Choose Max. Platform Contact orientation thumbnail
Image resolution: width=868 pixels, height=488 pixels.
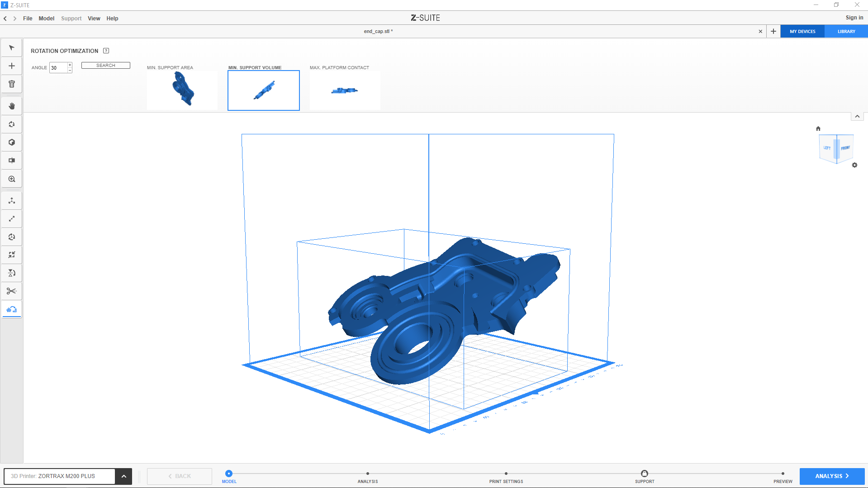[345, 90]
